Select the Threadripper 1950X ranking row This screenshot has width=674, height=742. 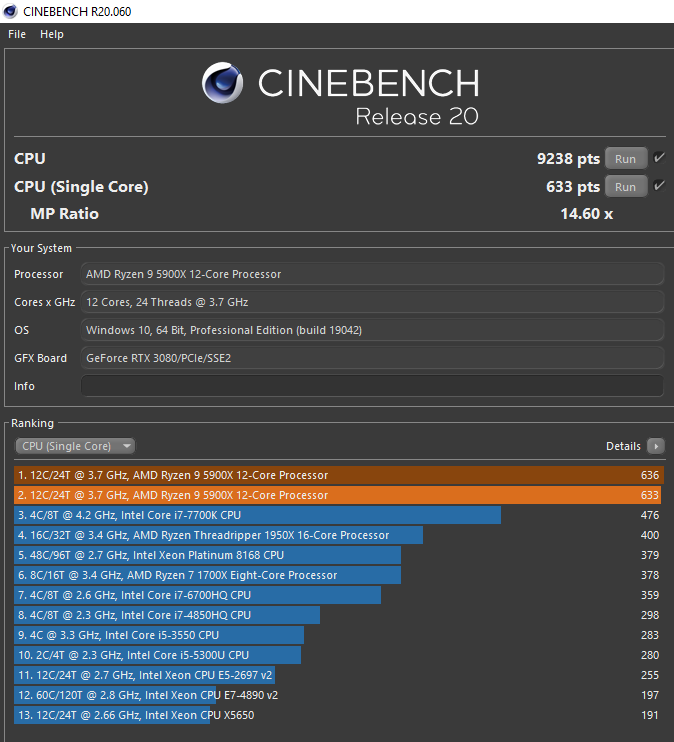pyautogui.click(x=339, y=535)
